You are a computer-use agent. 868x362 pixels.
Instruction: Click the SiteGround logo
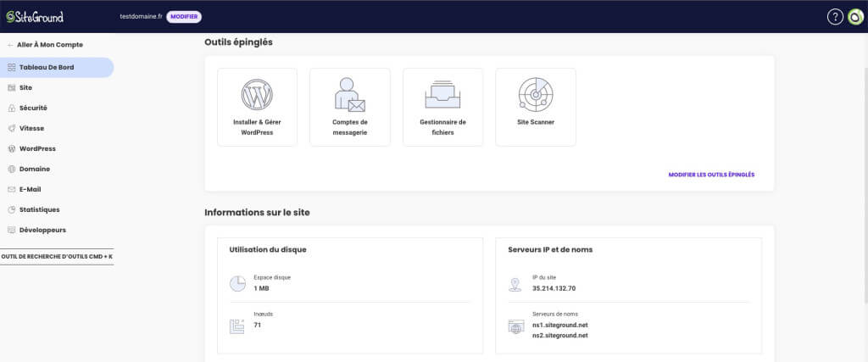click(x=35, y=17)
